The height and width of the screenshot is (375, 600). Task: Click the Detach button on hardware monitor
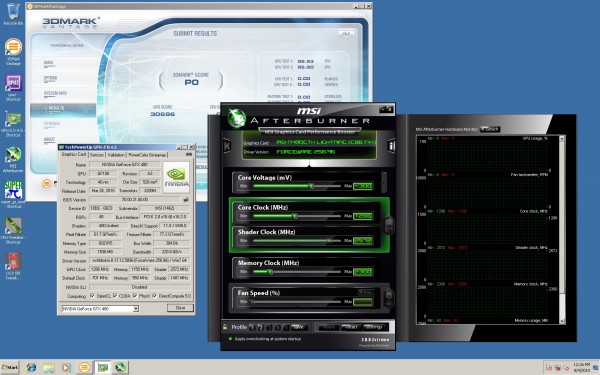tap(490, 129)
